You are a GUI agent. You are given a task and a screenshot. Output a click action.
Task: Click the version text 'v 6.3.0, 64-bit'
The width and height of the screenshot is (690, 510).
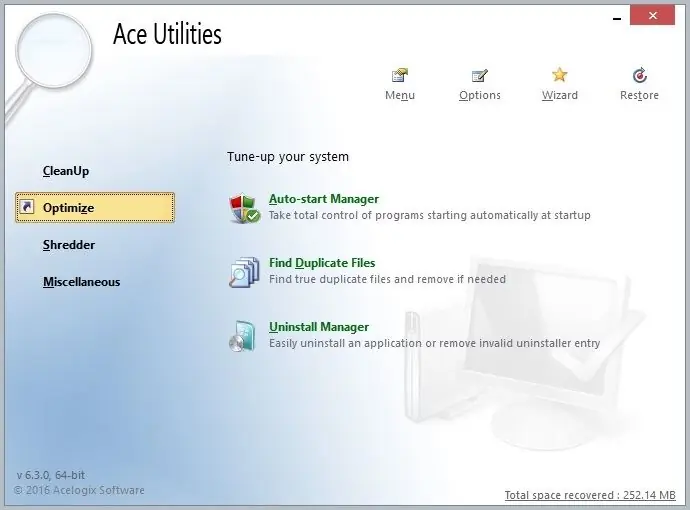pos(51,475)
